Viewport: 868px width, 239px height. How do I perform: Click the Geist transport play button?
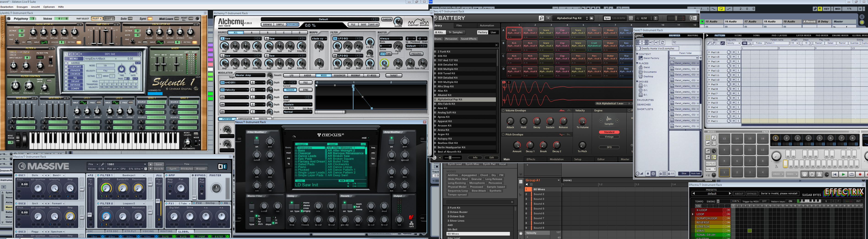[844, 174]
